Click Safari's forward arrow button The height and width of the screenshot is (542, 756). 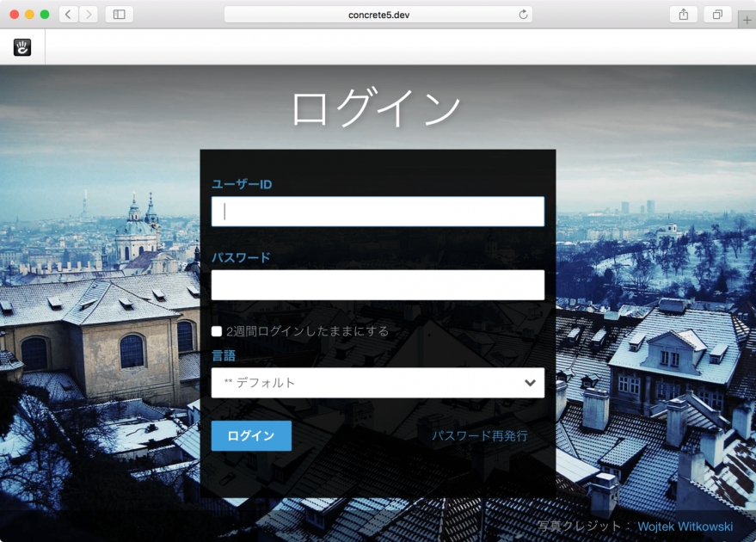(x=88, y=15)
